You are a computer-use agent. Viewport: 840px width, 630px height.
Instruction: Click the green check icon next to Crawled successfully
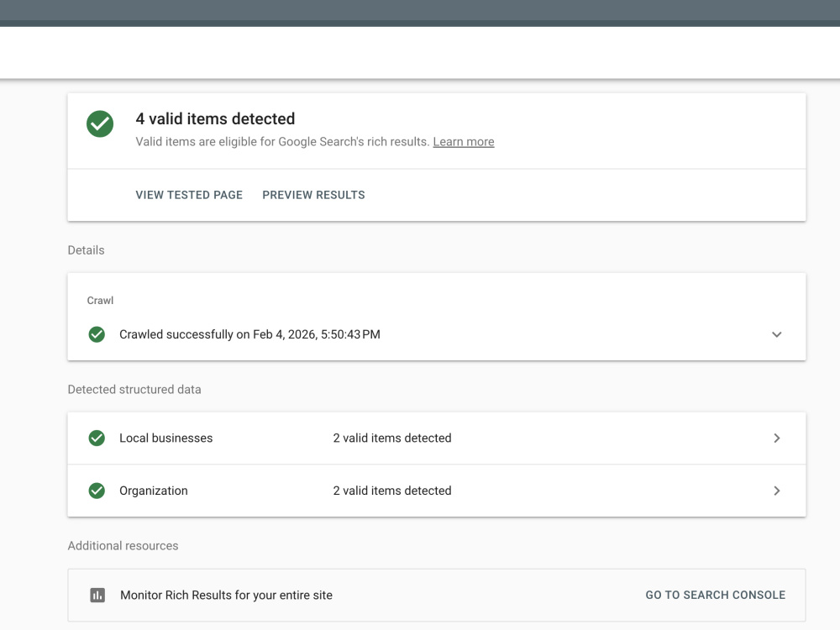click(x=97, y=334)
